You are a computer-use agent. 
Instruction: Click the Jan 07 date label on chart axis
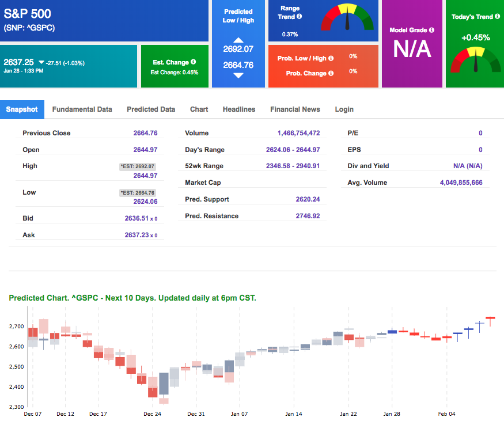(x=239, y=414)
